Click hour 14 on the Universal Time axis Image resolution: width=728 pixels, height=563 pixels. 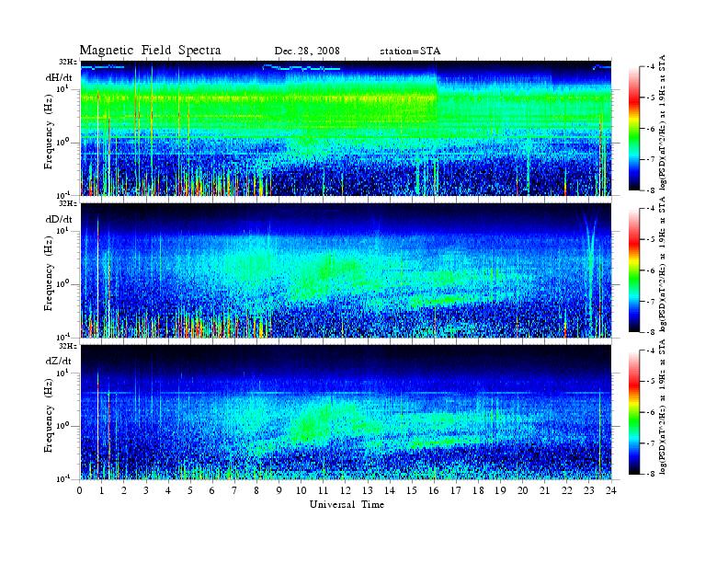[x=390, y=490]
